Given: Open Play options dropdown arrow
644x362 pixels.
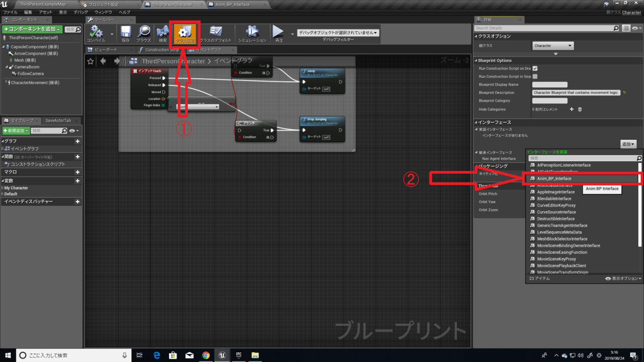Looking at the screenshot, I should pyautogui.click(x=292, y=34).
